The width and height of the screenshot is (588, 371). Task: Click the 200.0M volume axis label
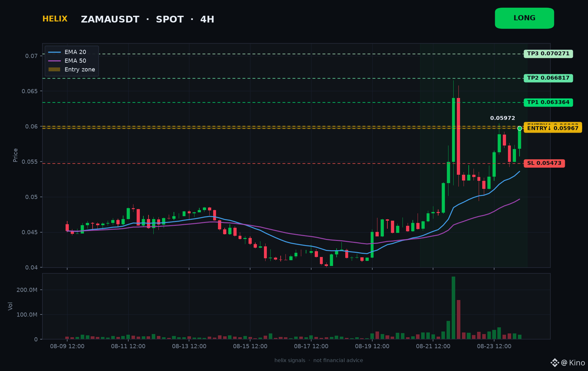click(x=27, y=290)
